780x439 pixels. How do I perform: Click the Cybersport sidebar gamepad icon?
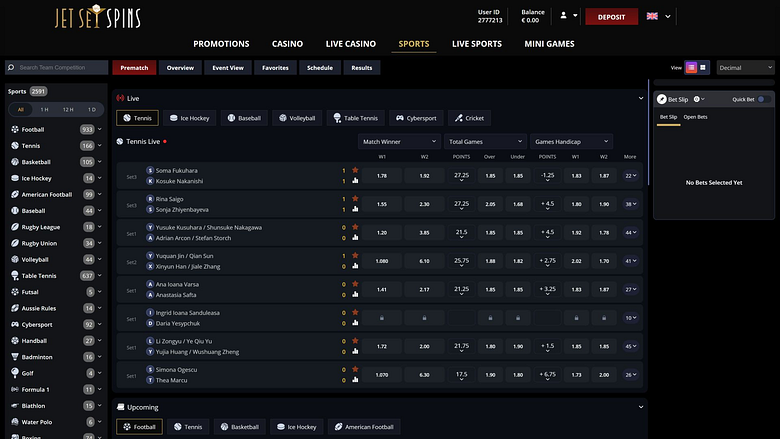pos(15,324)
